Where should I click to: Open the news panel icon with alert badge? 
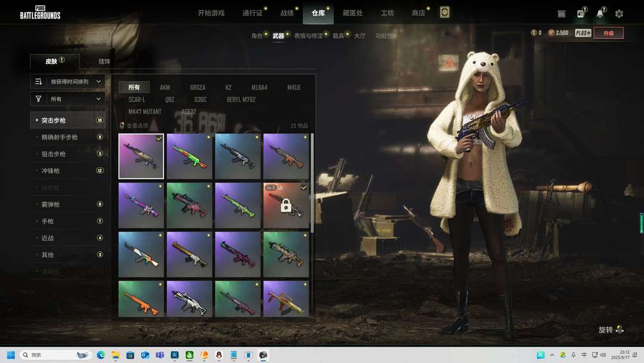[x=581, y=14]
